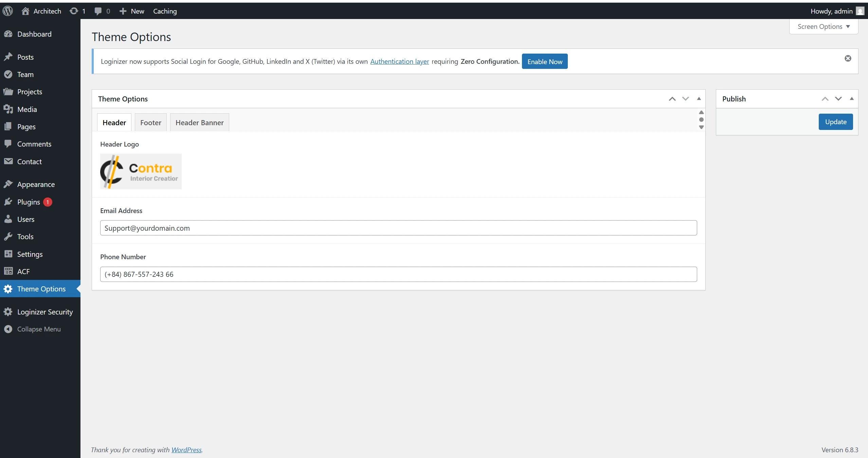Dismiss the Loginizer notice
The image size is (868, 458).
[x=848, y=58]
